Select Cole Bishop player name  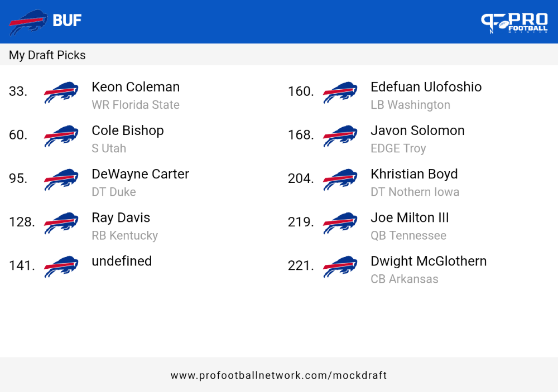(128, 130)
